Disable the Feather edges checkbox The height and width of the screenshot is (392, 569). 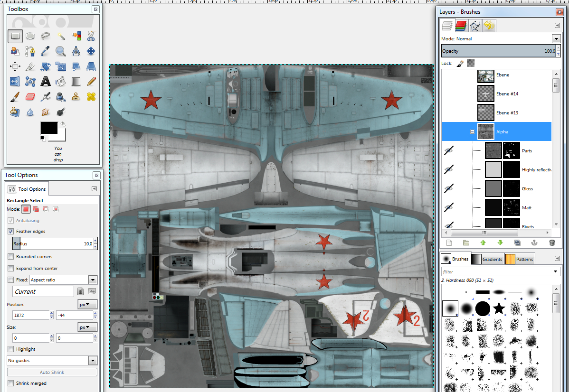coord(10,232)
